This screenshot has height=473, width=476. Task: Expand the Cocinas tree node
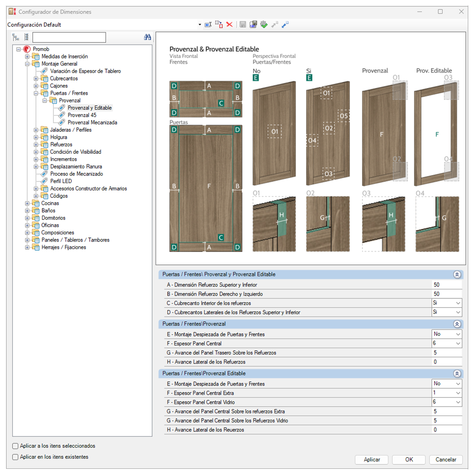[x=27, y=203]
